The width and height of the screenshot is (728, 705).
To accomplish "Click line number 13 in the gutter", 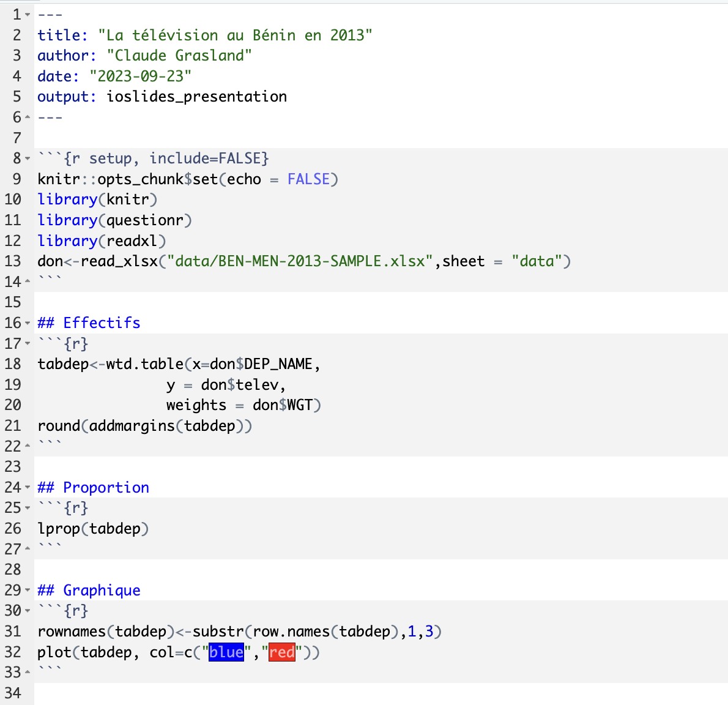I will pos(13,261).
